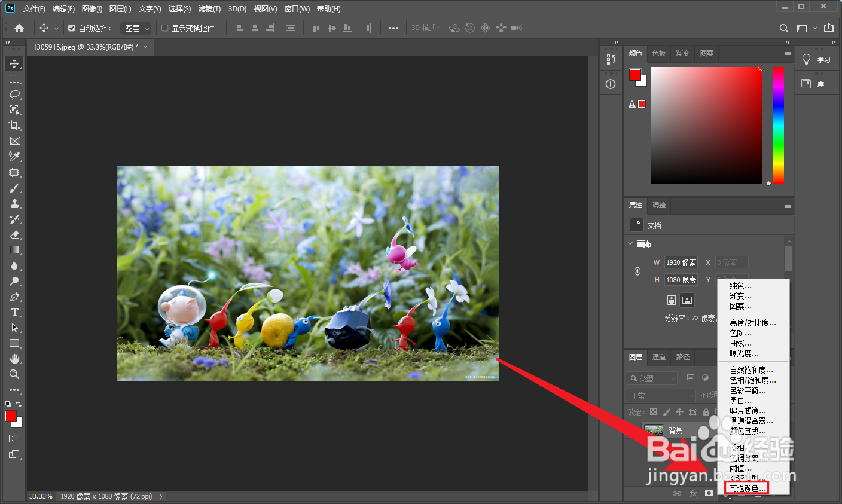Select portrait canvas orientation button
842x504 pixels.
pyautogui.click(x=672, y=300)
